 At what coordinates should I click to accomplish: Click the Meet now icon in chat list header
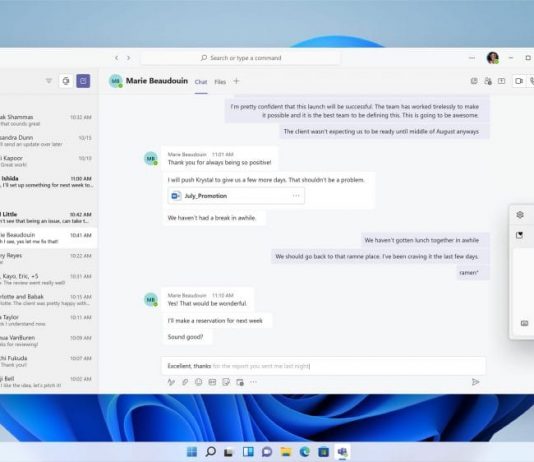click(66, 81)
